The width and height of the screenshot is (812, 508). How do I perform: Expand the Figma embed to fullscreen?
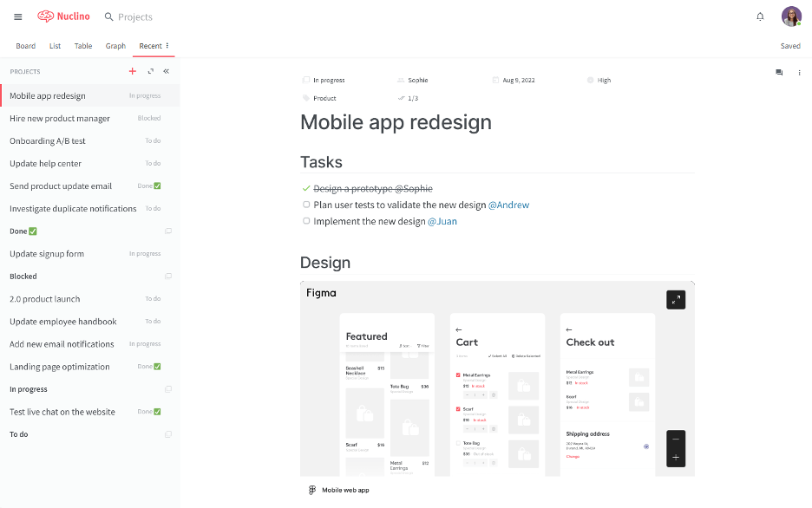pyautogui.click(x=676, y=299)
